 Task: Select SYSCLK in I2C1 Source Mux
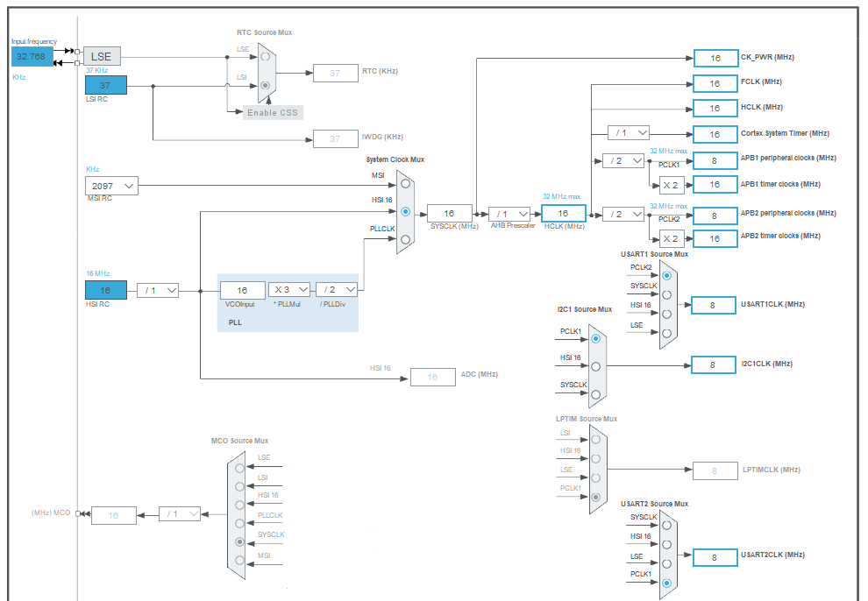click(x=595, y=394)
